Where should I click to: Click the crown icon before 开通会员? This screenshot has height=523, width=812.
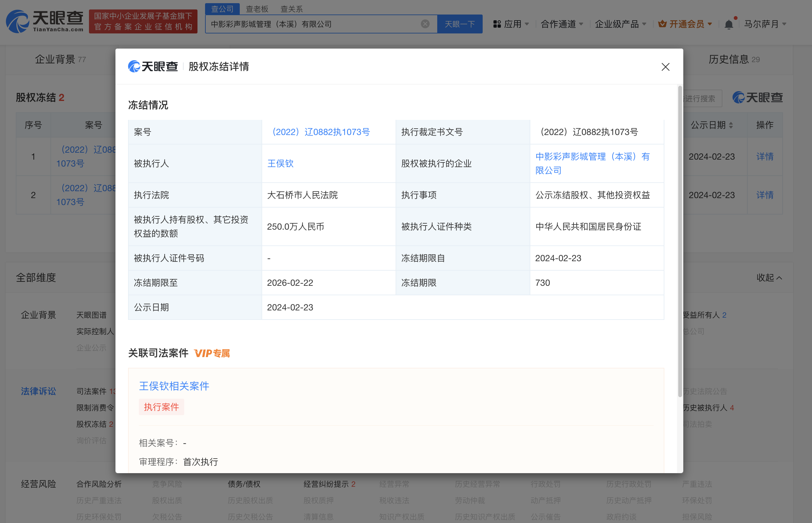662,24
